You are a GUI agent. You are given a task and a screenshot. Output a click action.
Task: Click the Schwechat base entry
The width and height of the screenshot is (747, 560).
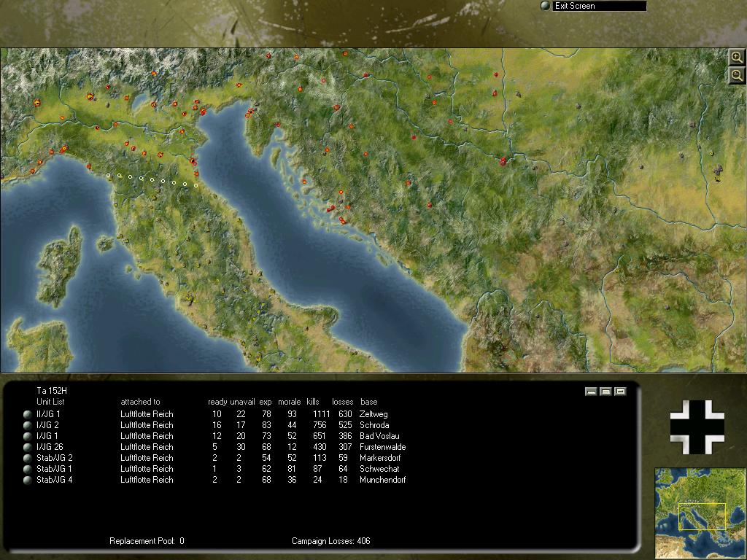[379, 469]
